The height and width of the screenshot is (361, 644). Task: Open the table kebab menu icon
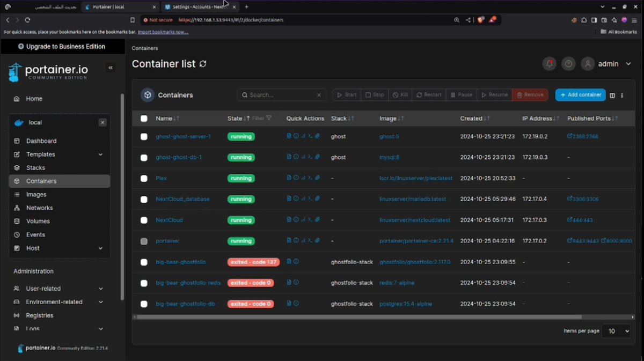click(x=622, y=95)
